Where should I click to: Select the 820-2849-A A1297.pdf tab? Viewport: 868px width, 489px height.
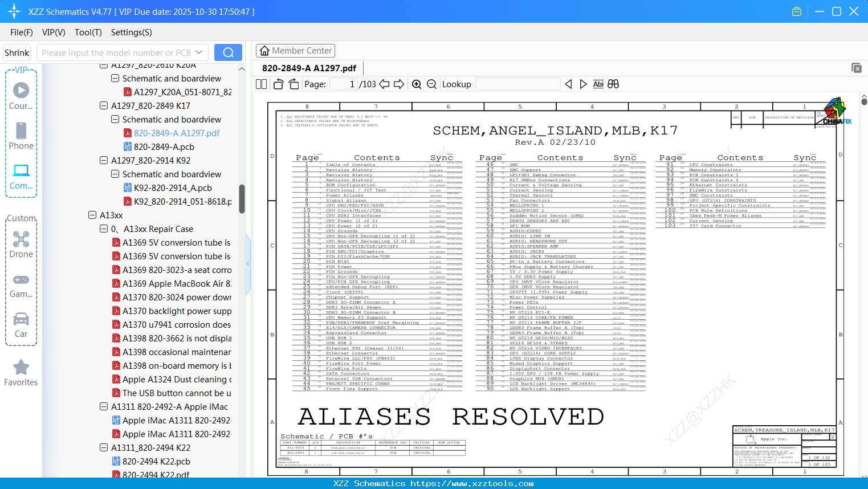pyautogui.click(x=309, y=68)
